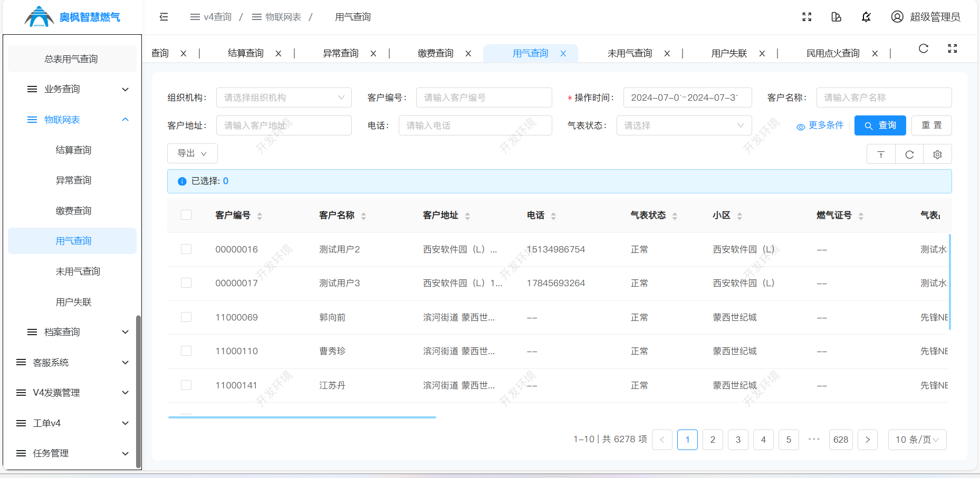Open 用户失联 in the sidebar
The height and width of the screenshot is (478, 980).
(72, 302)
